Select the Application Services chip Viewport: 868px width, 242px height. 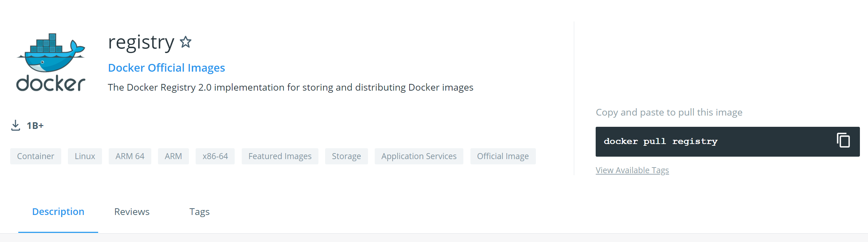click(x=419, y=156)
